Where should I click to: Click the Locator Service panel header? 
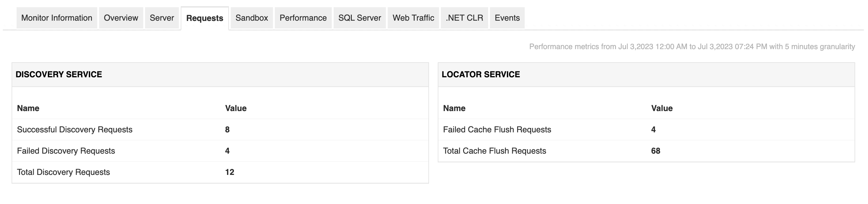tap(481, 74)
